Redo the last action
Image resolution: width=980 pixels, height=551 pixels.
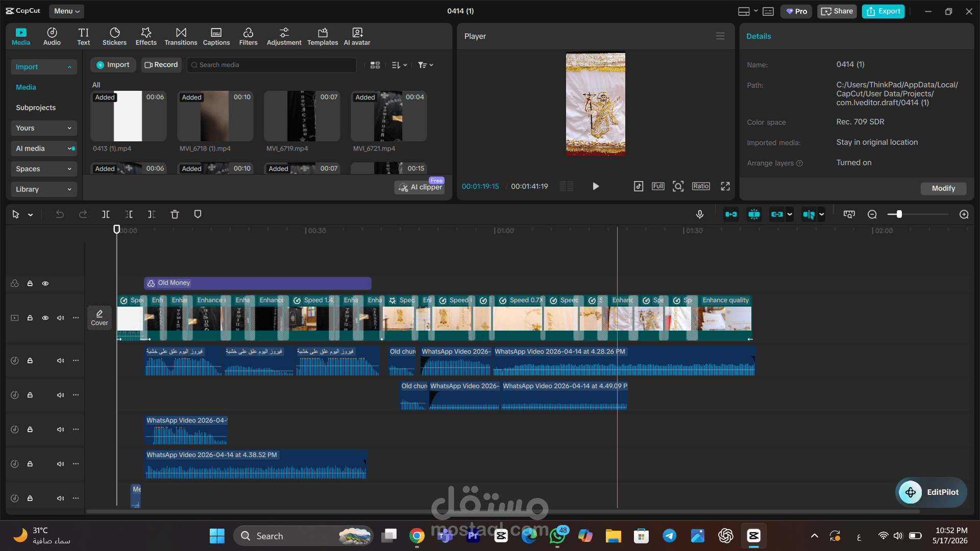click(x=83, y=214)
